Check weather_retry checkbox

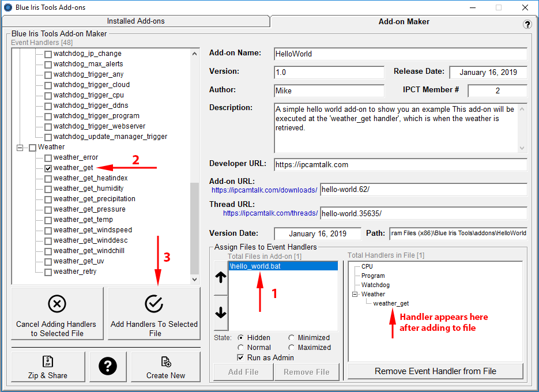tap(48, 272)
